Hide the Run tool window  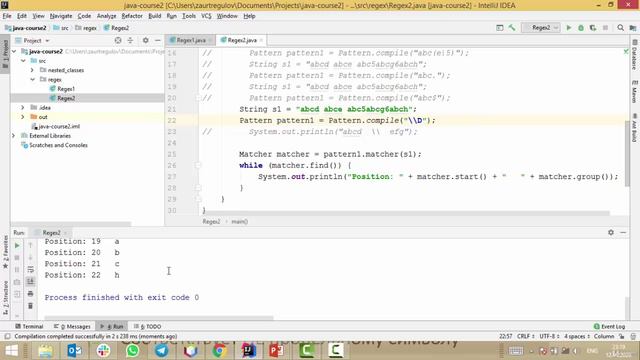tap(623, 232)
